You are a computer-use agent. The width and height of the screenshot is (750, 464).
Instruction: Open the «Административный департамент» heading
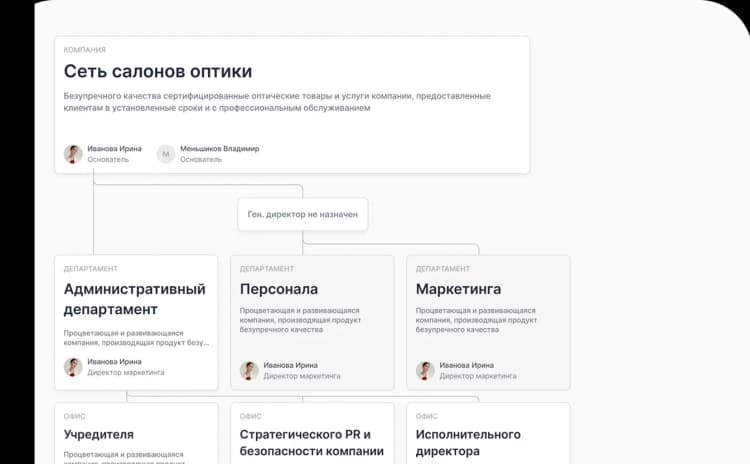coord(134,299)
